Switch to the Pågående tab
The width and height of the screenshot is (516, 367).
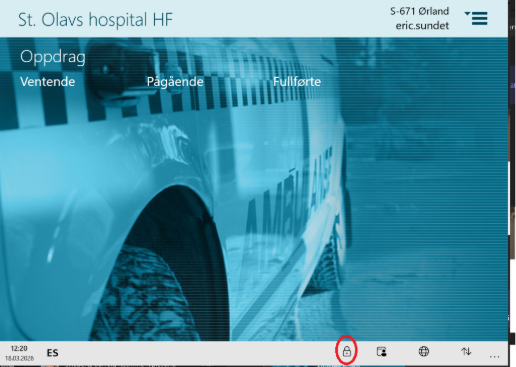click(175, 82)
